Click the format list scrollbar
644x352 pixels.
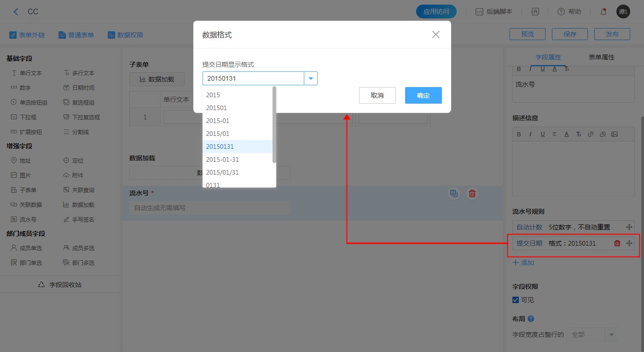click(x=274, y=124)
